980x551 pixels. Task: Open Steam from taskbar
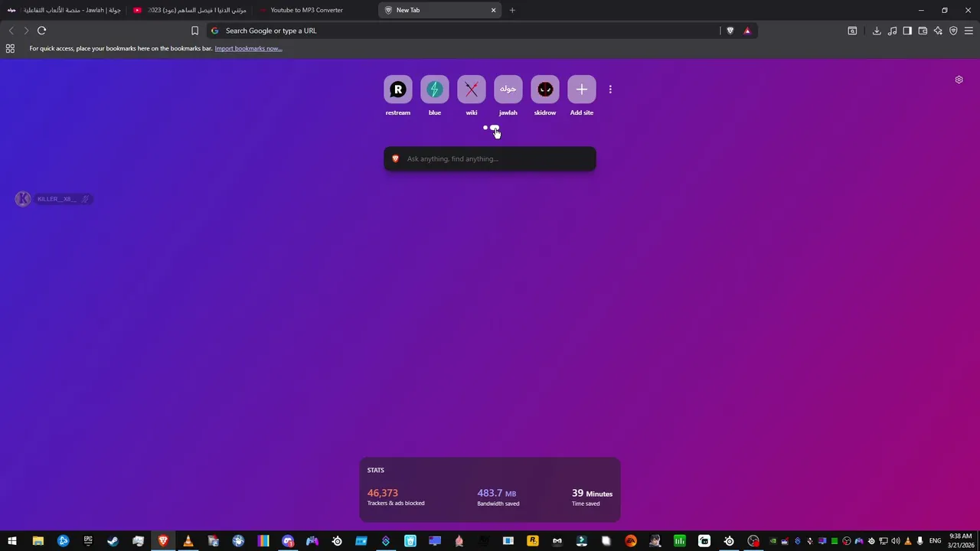click(x=113, y=541)
